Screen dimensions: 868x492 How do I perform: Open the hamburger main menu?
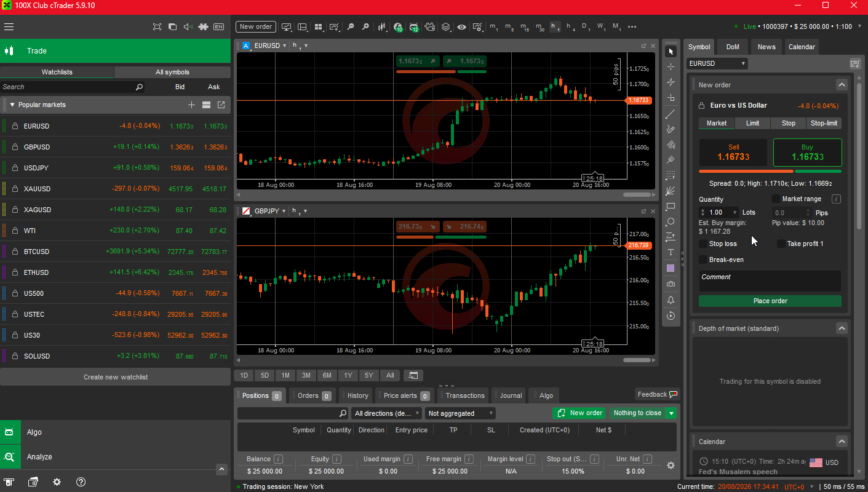pyautogui.click(x=9, y=27)
